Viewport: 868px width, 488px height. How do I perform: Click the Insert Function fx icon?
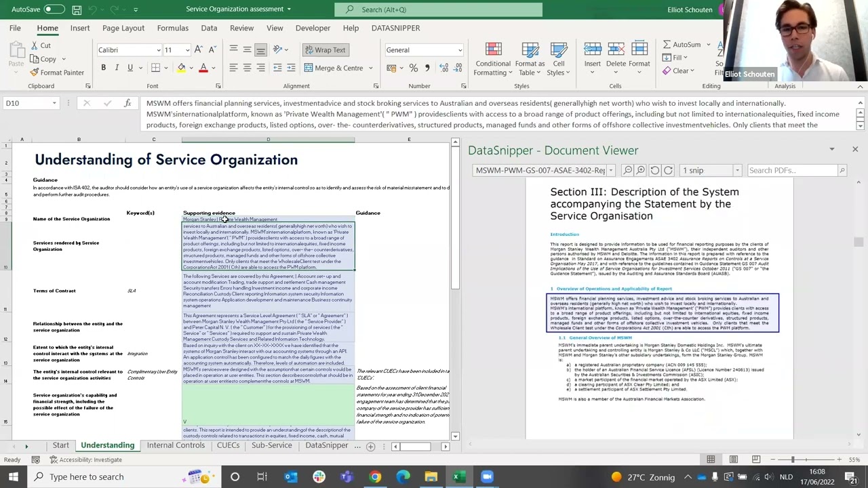[x=127, y=103]
